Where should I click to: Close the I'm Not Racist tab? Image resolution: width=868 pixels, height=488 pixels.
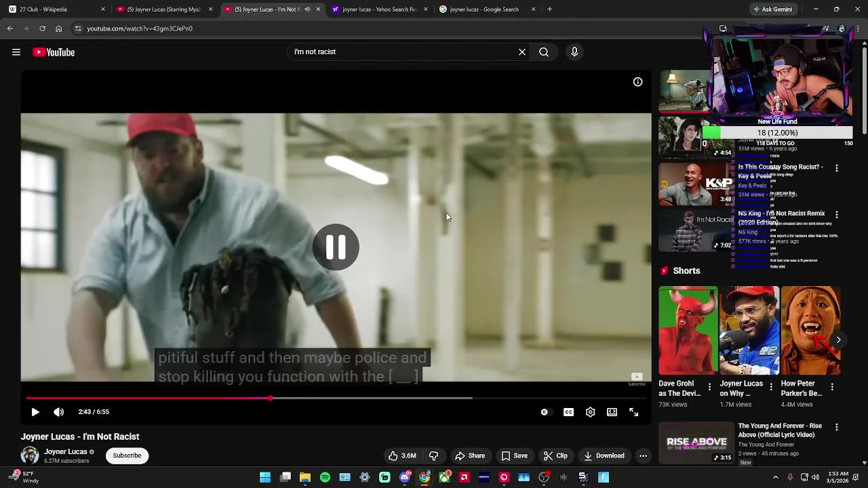tap(318, 9)
